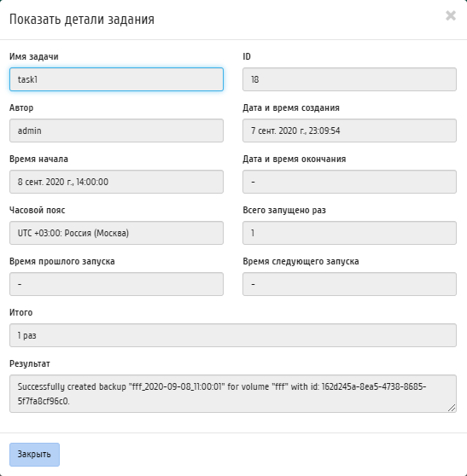Click the Всего запущено раз field
467x476 pixels.
[x=349, y=233]
